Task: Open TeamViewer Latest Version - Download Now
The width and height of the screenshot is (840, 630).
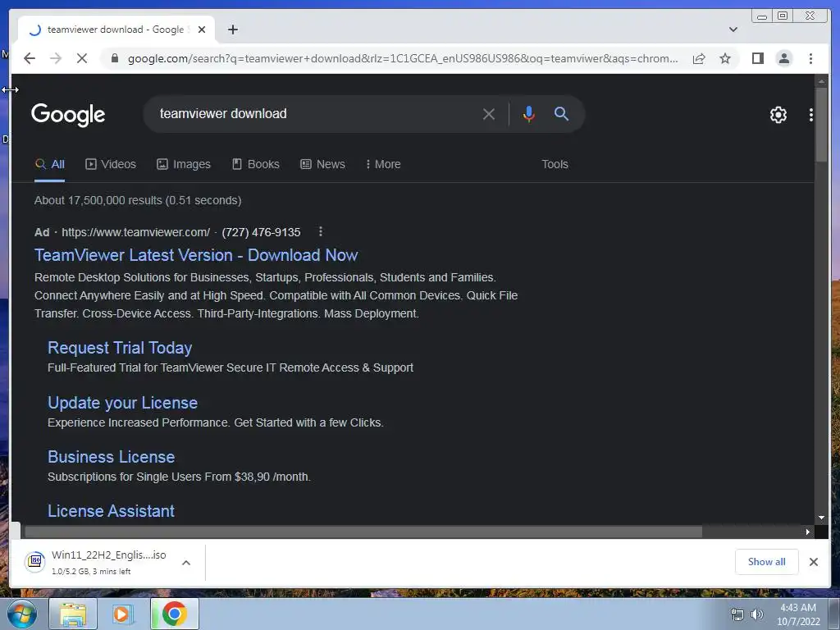Action: [196, 255]
